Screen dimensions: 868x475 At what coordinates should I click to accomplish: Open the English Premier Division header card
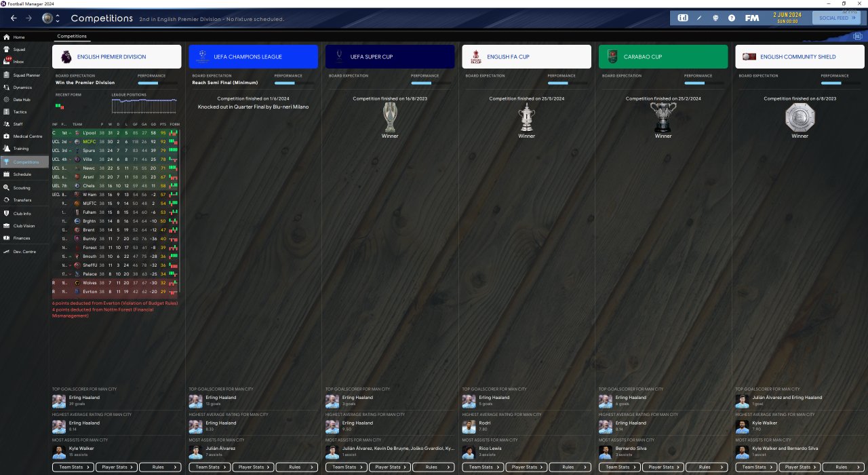pyautogui.click(x=117, y=57)
